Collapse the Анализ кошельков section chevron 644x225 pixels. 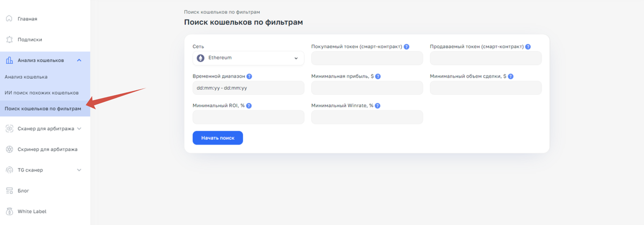pyautogui.click(x=79, y=60)
